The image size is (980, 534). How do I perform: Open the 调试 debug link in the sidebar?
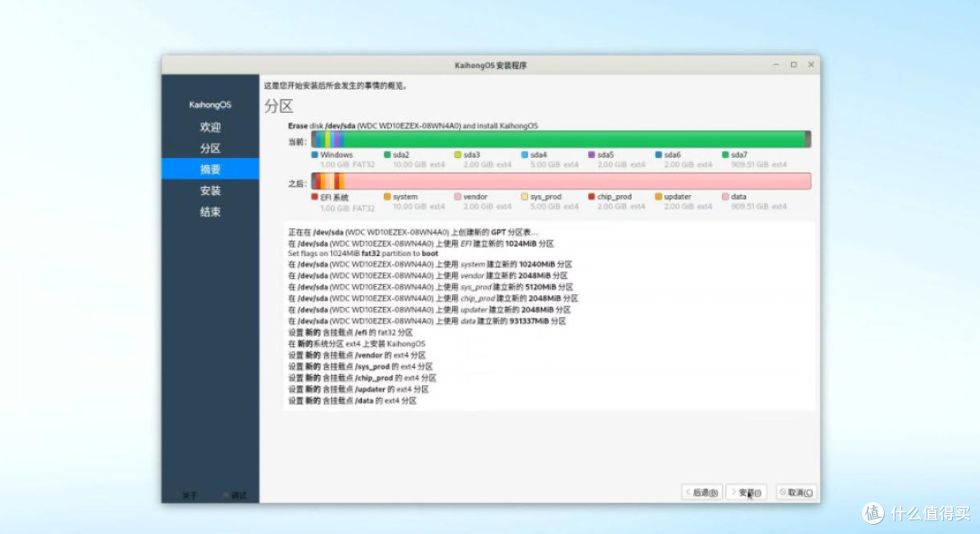[235, 495]
